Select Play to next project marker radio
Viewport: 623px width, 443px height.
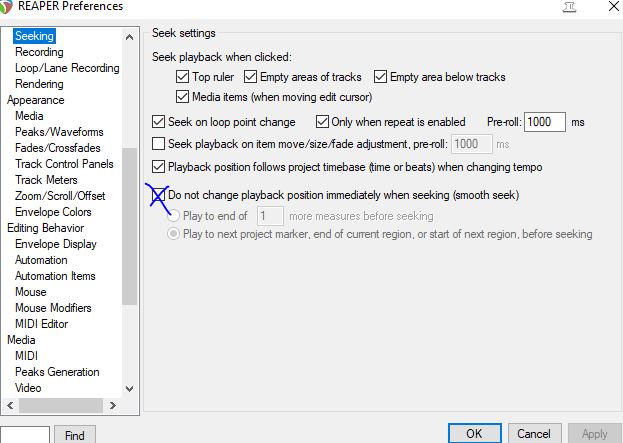[173, 234]
